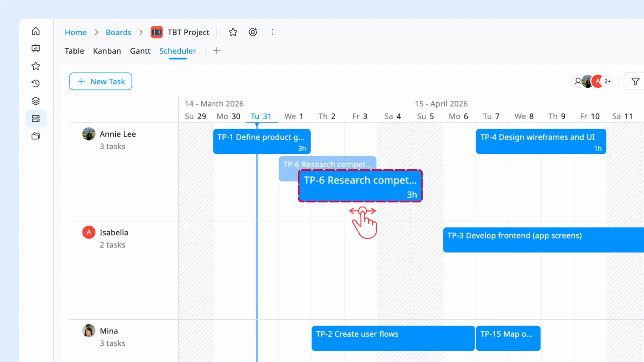
Task: Click the New Task button
Action: point(101,82)
